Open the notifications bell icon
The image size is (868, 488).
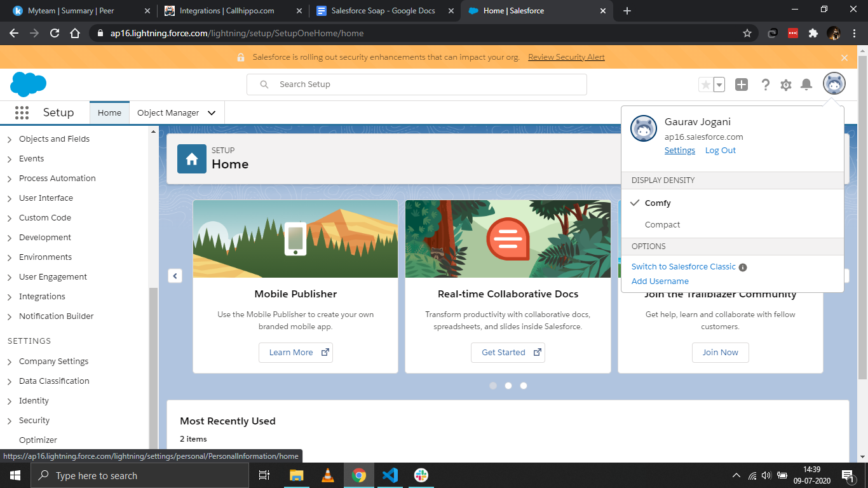point(806,85)
